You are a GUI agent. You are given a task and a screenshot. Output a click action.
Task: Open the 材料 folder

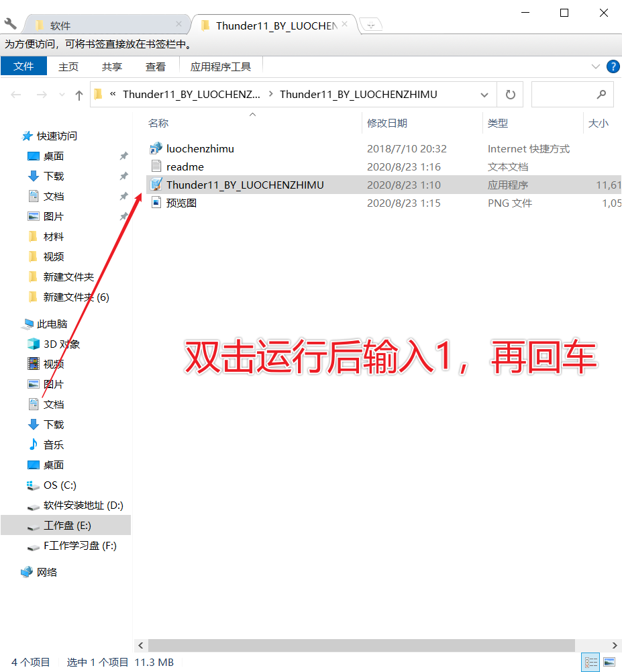tap(54, 236)
